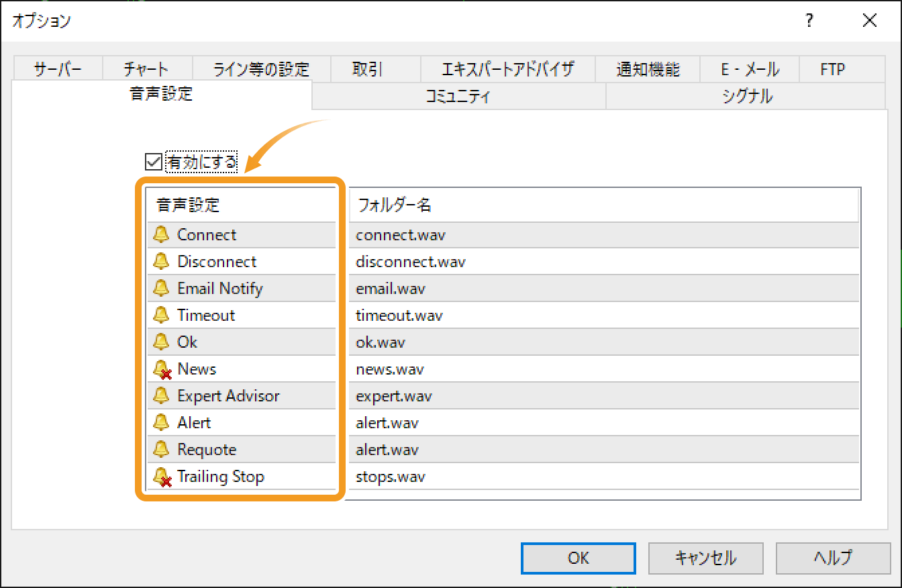Screen dimensions: 902x588
Task: Click the bell icon next to Disconnect
Action: [x=161, y=261]
